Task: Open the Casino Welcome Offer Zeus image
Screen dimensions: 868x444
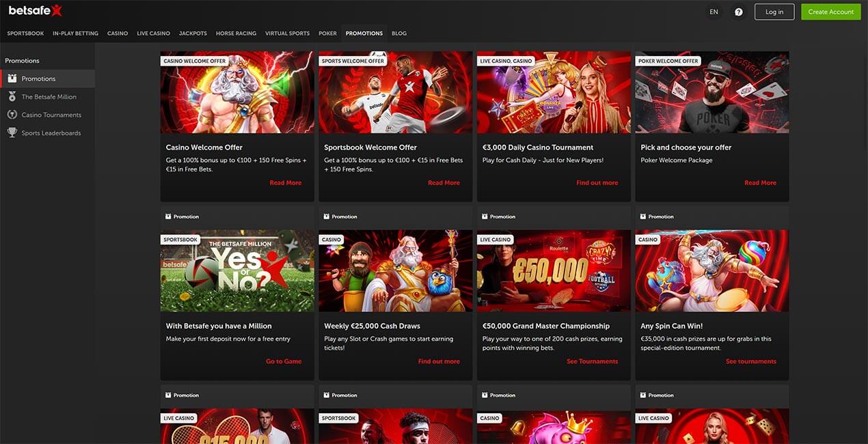Action: (x=237, y=92)
